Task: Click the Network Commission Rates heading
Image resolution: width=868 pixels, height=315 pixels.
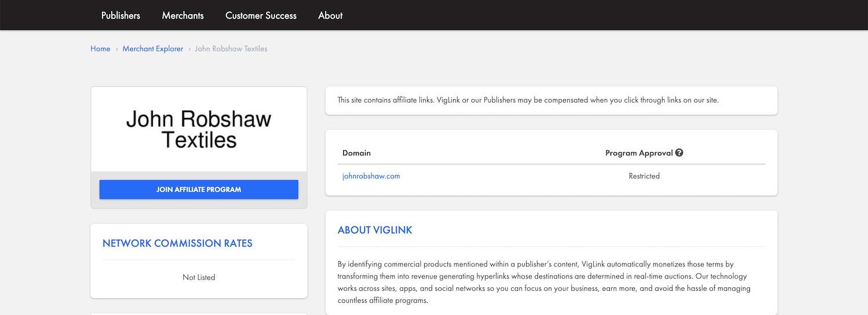Action: [178, 243]
